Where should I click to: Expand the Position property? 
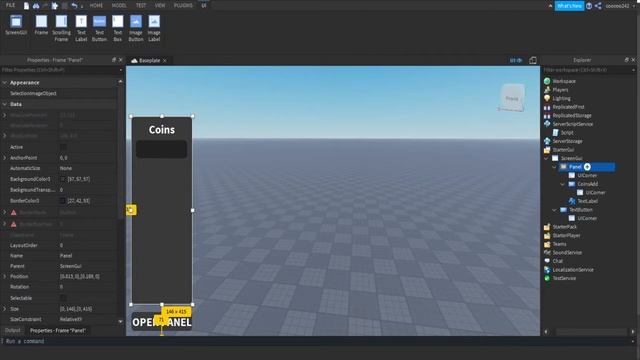coord(4,276)
